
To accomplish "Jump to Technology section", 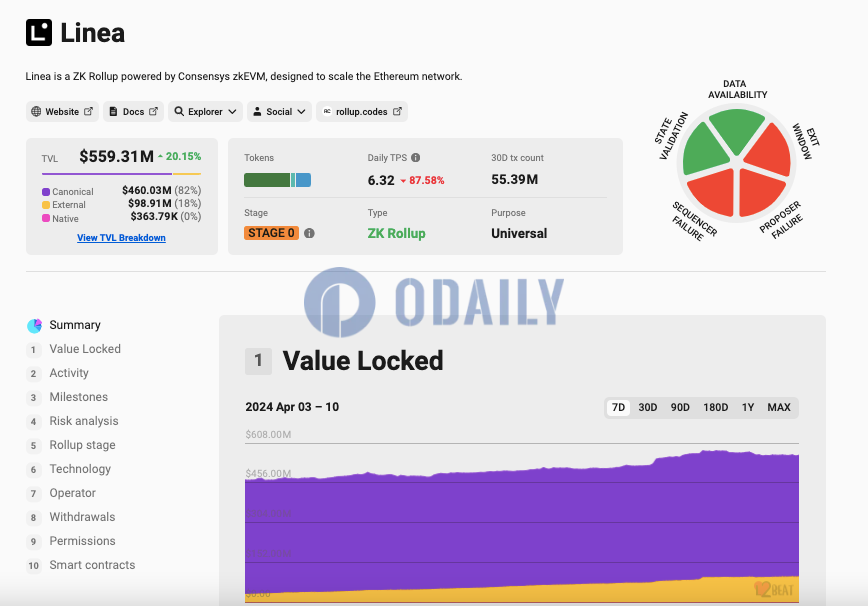I will tap(80, 469).
